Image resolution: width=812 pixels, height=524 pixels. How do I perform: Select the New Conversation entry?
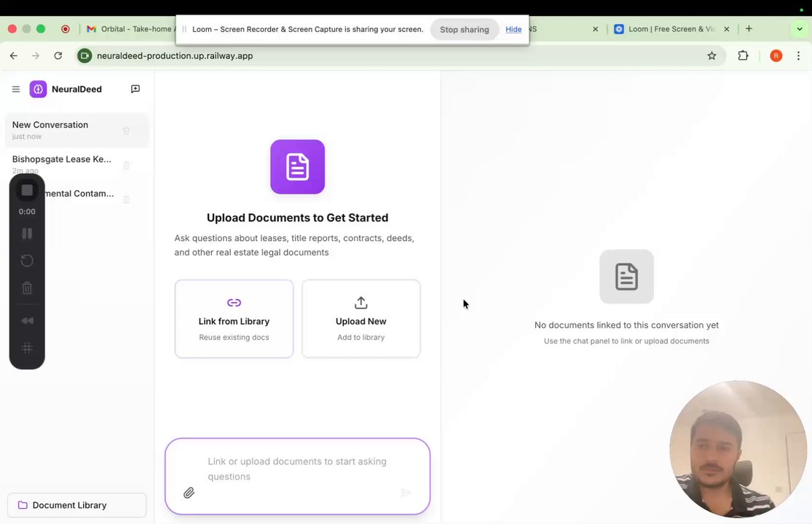point(76,130)
